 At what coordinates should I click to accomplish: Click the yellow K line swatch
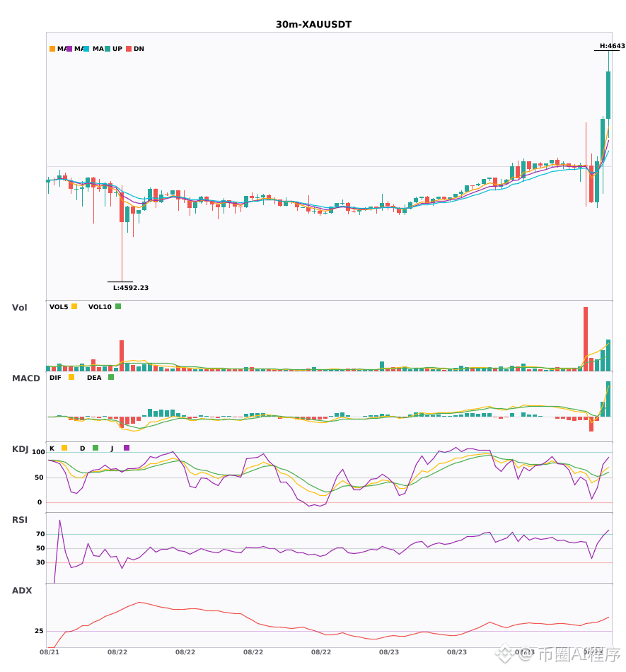64,448
